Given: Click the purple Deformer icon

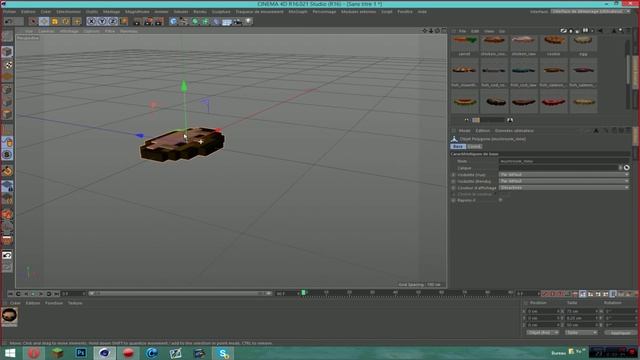Looking at the screenshot, I should (x=216, y=21).
